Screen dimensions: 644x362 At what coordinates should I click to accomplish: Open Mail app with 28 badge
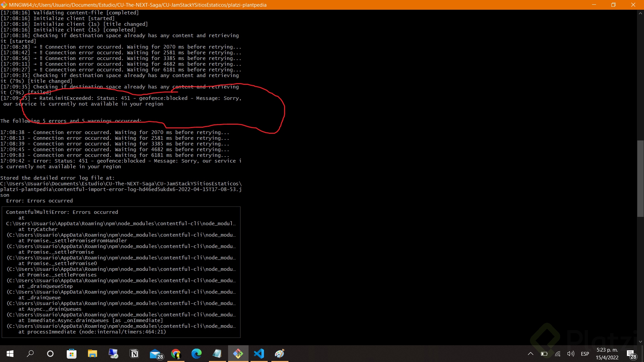tap(156, 354)
